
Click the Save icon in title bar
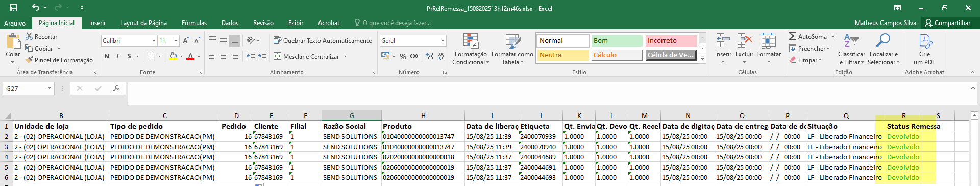[x=14, y=8]
